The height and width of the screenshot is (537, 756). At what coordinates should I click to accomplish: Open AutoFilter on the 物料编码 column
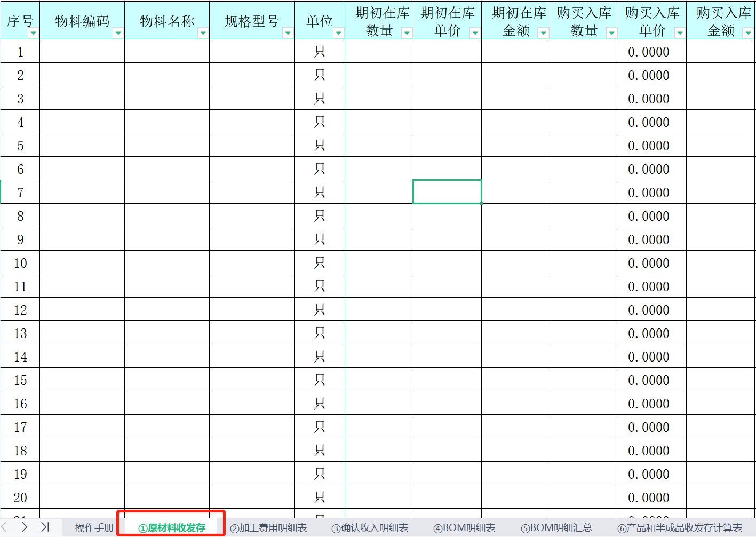(118, 34)
